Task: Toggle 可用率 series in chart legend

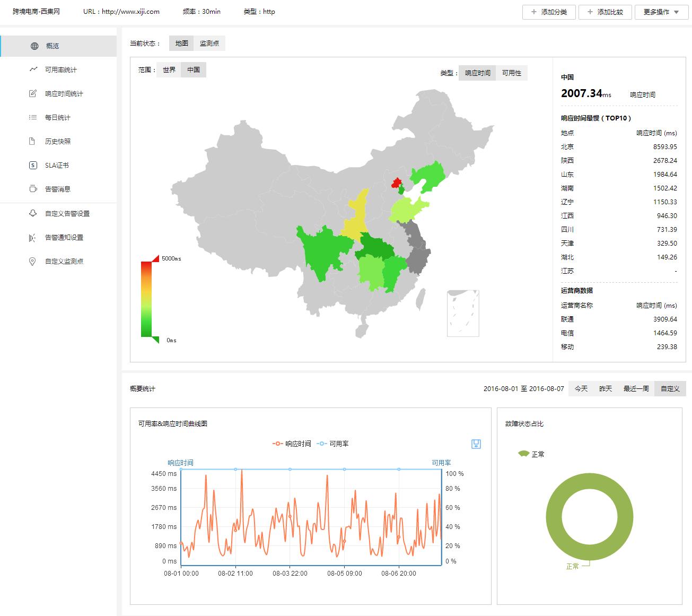Action: (333, 444)
